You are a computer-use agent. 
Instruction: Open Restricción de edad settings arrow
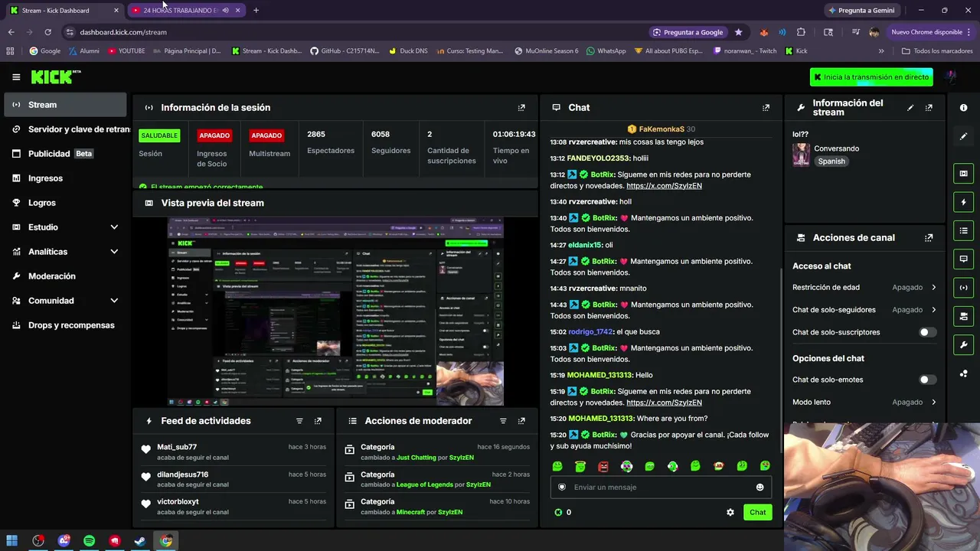pos(933,288)
